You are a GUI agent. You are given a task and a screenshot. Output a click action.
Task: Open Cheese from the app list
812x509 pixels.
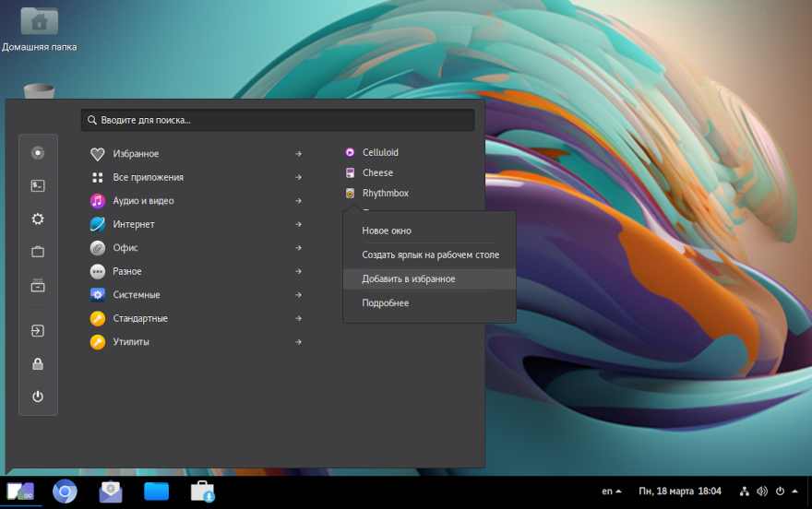coord(376,173)
